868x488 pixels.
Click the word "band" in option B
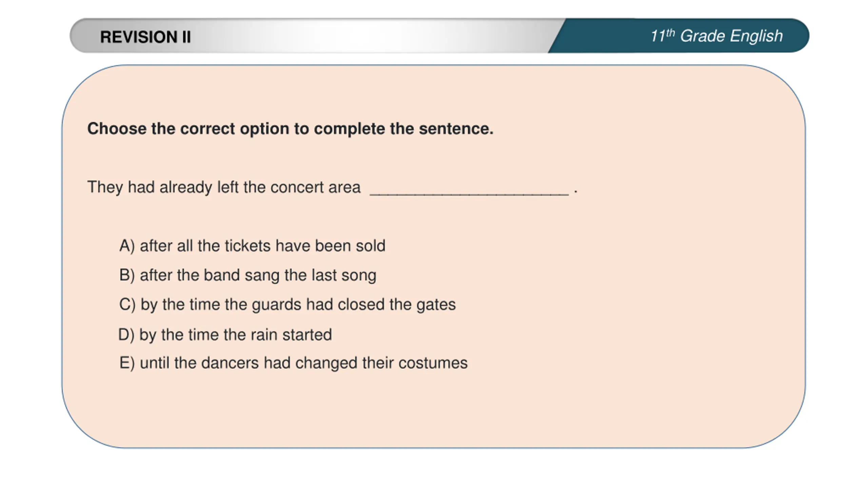[221, 275]
